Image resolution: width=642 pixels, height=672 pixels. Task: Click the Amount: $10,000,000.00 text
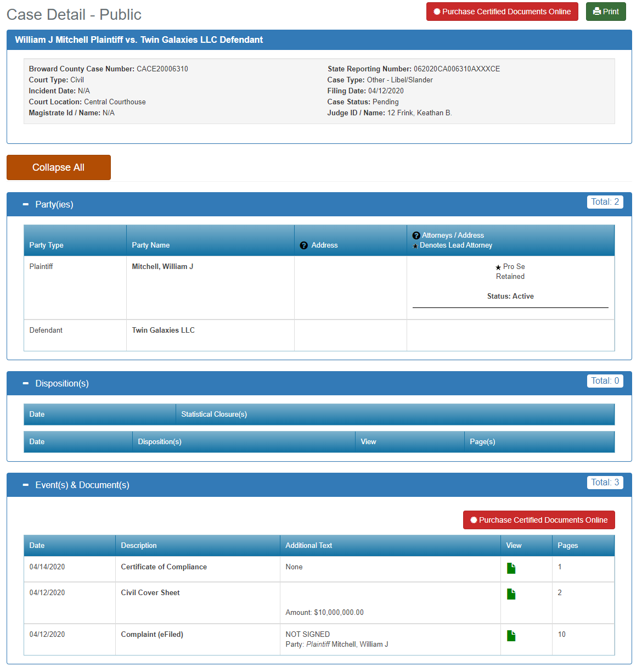[x=324, y=613]
